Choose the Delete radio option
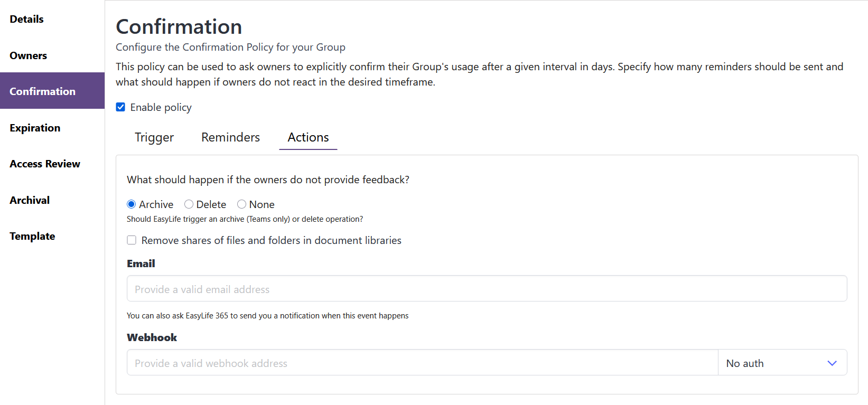This screenshot has height=405, width=868. pos(189,204)
